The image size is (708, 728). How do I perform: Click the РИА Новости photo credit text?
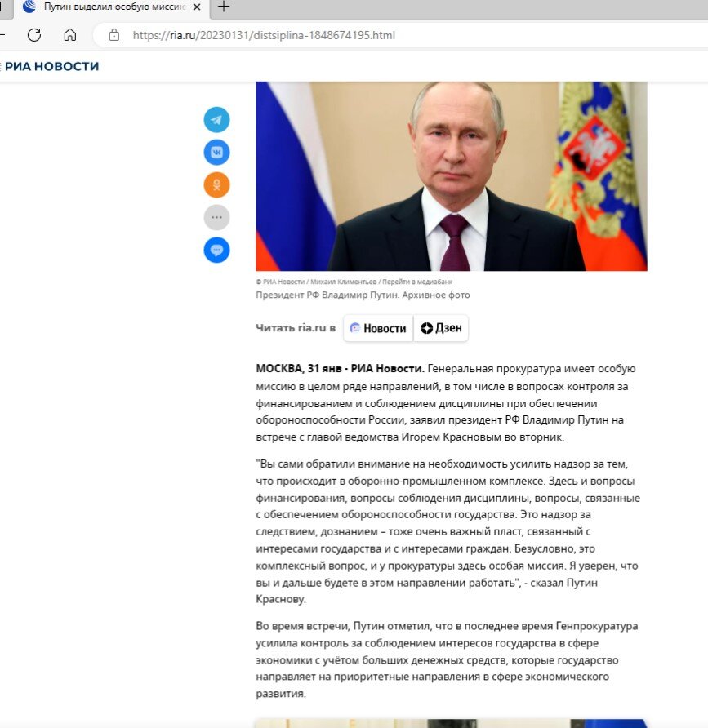(x=283, y=282)
